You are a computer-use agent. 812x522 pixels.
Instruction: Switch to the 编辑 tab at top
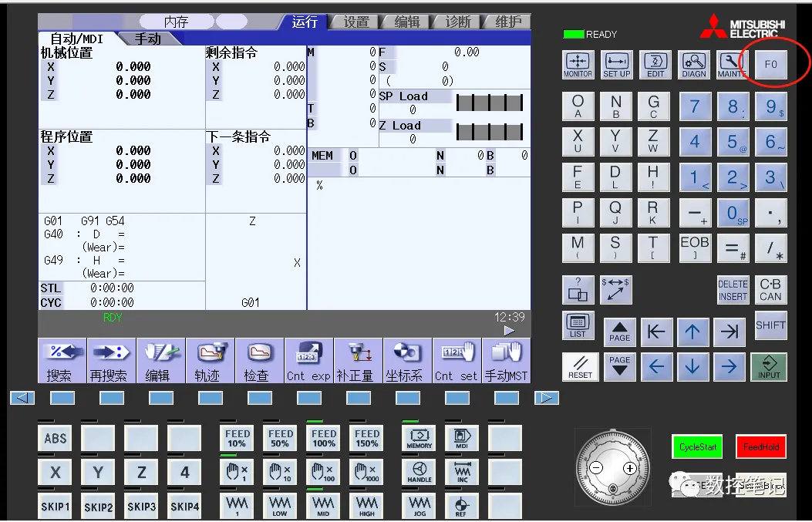[407, 22]
